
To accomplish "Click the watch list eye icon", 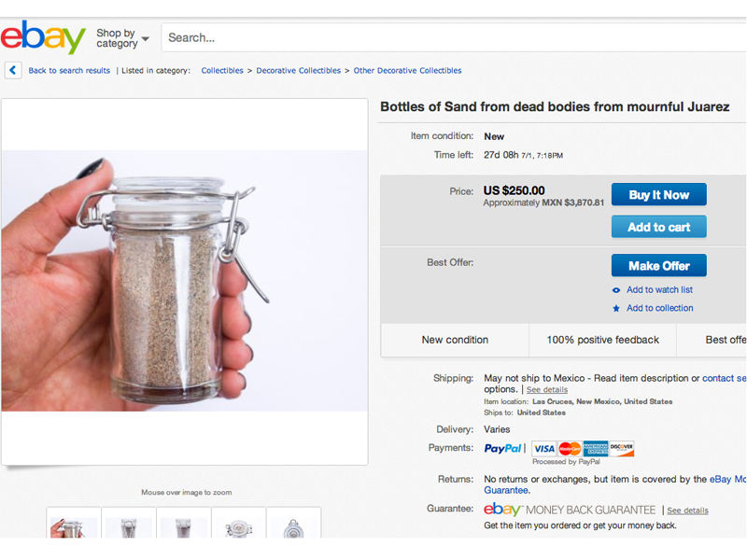I will pyautogui.click(x=616, y=290).
